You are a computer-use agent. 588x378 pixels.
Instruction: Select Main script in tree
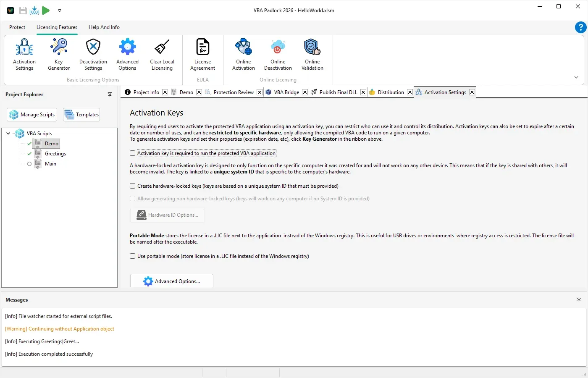[x=50, y=164]
